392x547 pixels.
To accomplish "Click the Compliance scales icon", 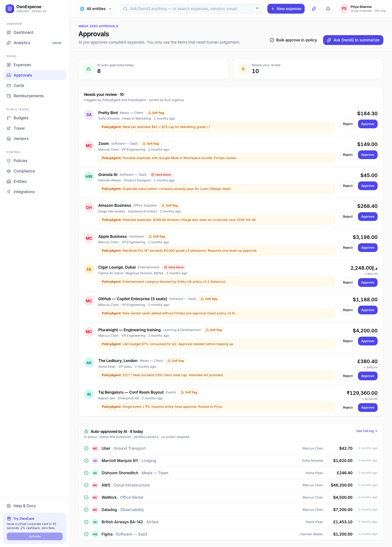I will click(9, 171).
